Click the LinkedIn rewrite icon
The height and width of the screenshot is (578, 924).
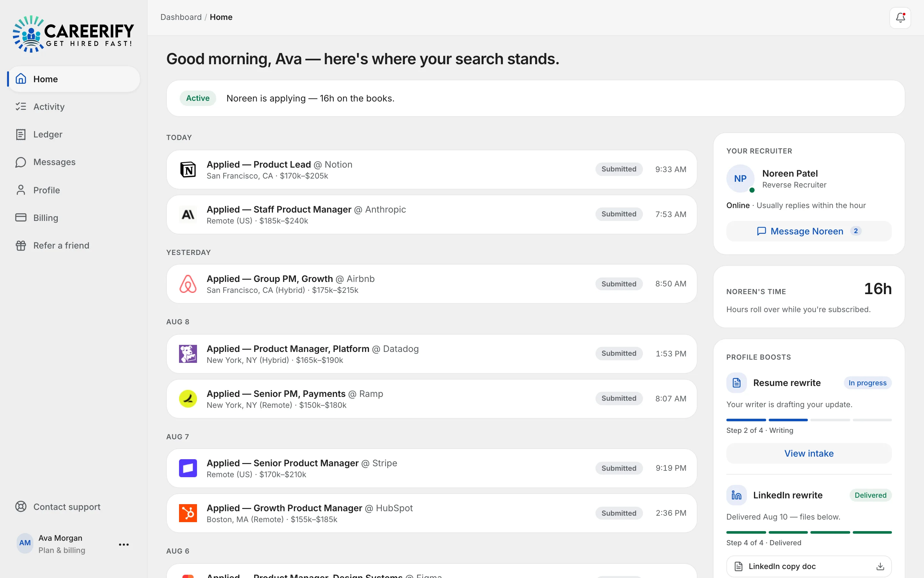pyautogui.click(x=737, y=495)
